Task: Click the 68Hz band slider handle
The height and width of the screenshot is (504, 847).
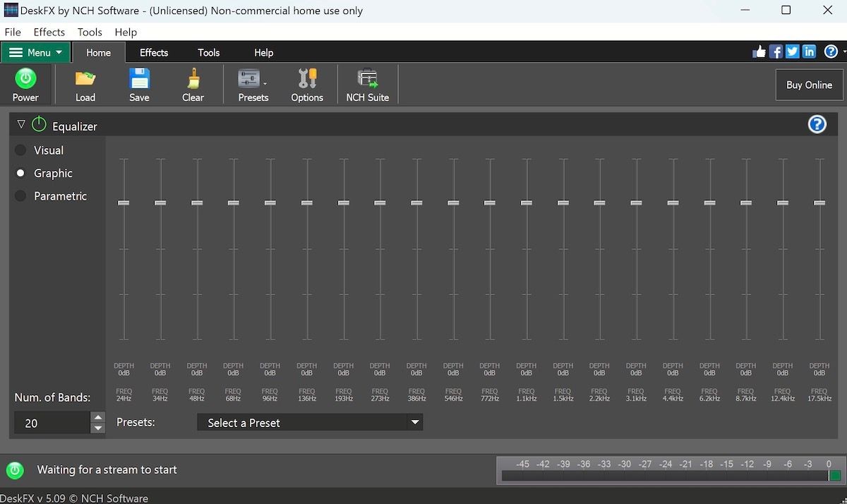Action: pos(234,203)
